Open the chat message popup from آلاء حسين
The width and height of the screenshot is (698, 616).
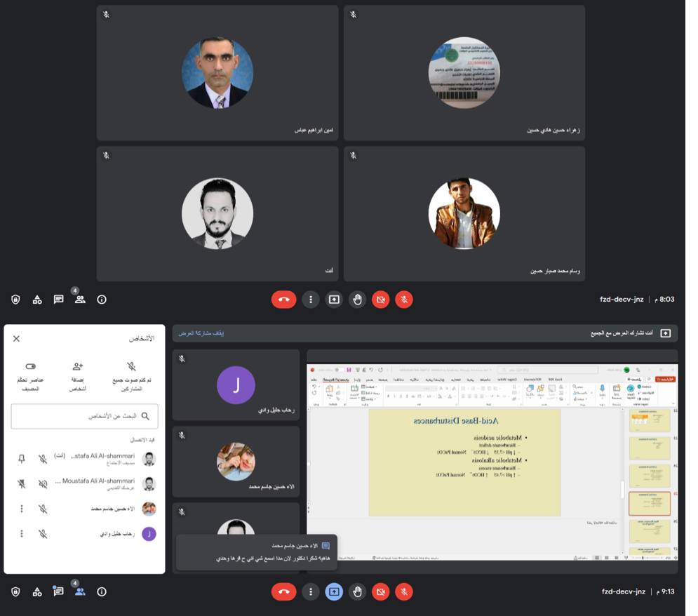point(257,552)
